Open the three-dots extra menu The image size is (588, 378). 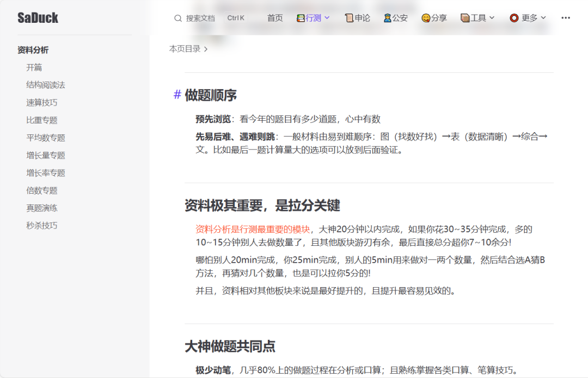click(x=566, y=17)
